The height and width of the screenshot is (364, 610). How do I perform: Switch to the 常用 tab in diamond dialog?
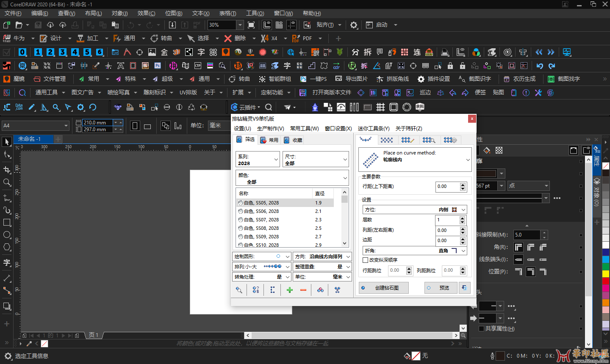point(269,140)
